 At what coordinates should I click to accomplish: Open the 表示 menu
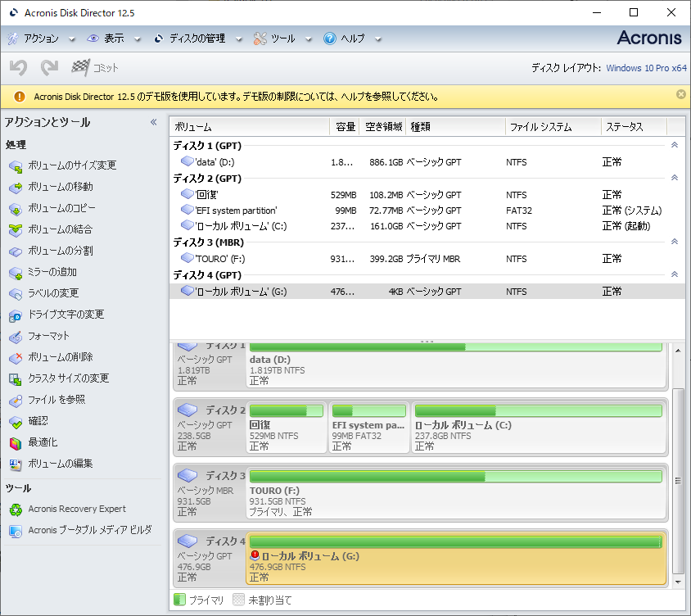[x=114, y=38]
